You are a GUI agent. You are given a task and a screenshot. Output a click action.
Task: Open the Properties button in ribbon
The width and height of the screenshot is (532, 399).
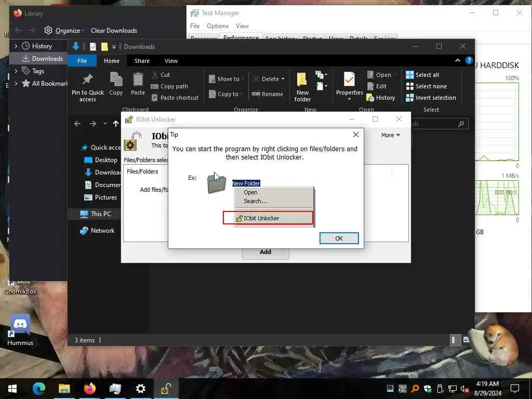point(350,86)
